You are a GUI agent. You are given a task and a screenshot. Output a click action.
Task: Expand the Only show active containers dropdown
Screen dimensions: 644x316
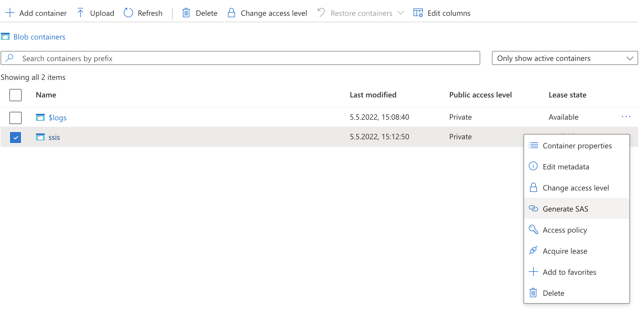565,58
